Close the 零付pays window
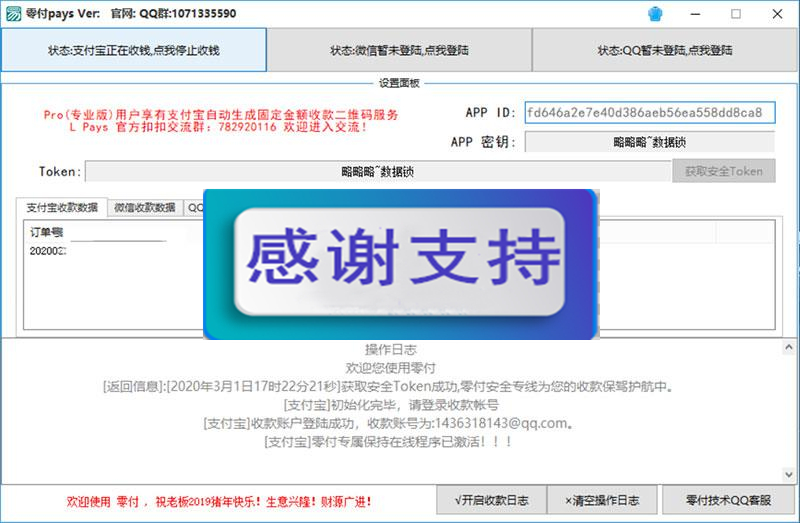 [x=777, y=14]
